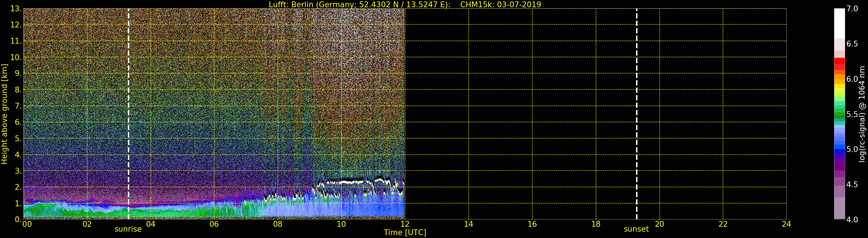Click the colorbar tick value '4.0'
Image resolution: width=868 pixels, height=238 pixels.
[x=852, y=220]
